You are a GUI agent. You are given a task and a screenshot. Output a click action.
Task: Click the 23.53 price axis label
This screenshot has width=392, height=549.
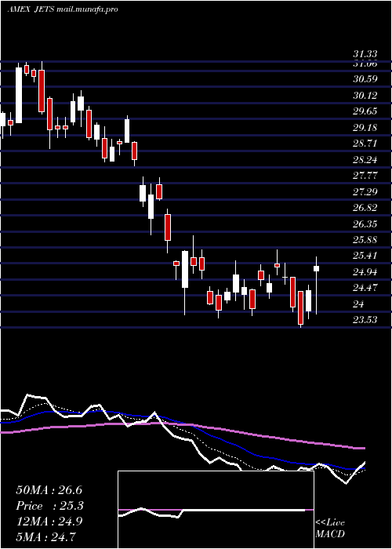(x=365, y=320)
